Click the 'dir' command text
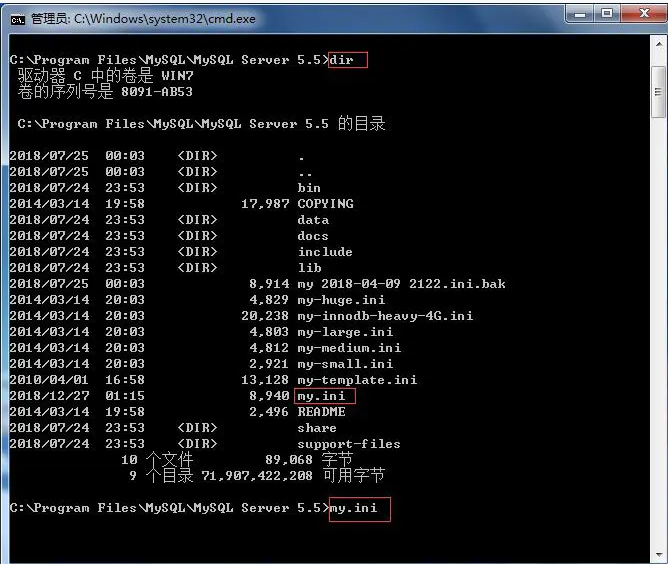 [x=341, y=60]
